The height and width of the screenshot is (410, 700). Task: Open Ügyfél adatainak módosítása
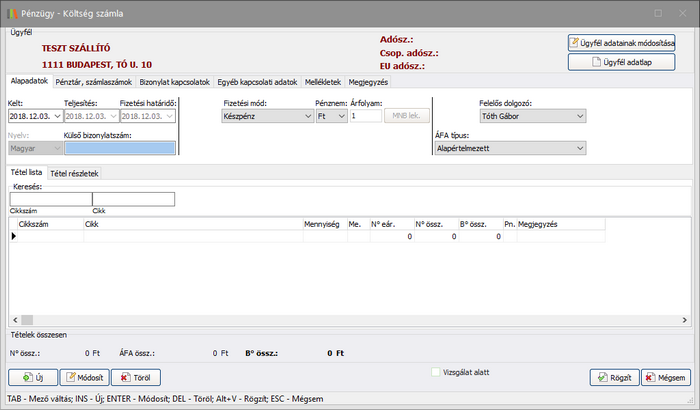[622, 43]
